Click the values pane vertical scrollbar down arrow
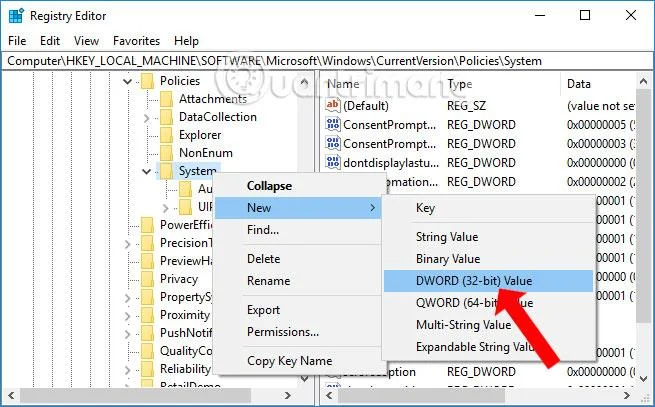The width and height of the screenshot is (655, 407). click(x=643, y=378)
